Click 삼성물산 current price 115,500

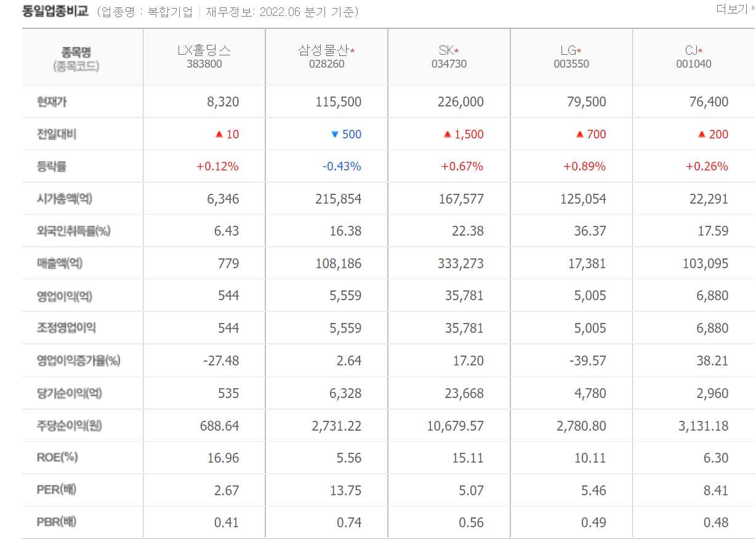coord(339,102)
